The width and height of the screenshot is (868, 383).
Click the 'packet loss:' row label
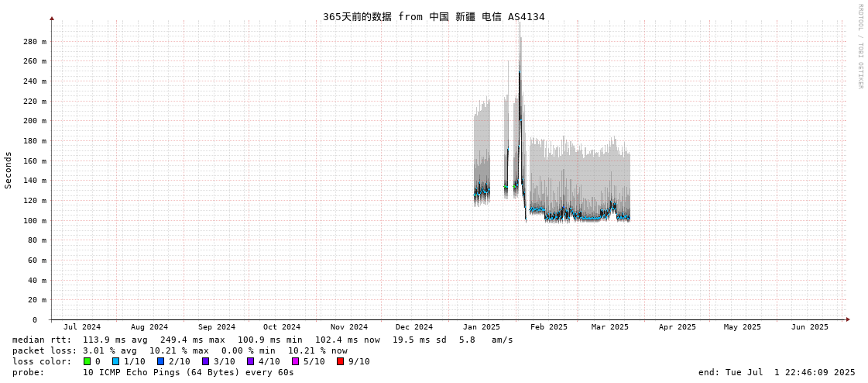click(x=44, y=351)
